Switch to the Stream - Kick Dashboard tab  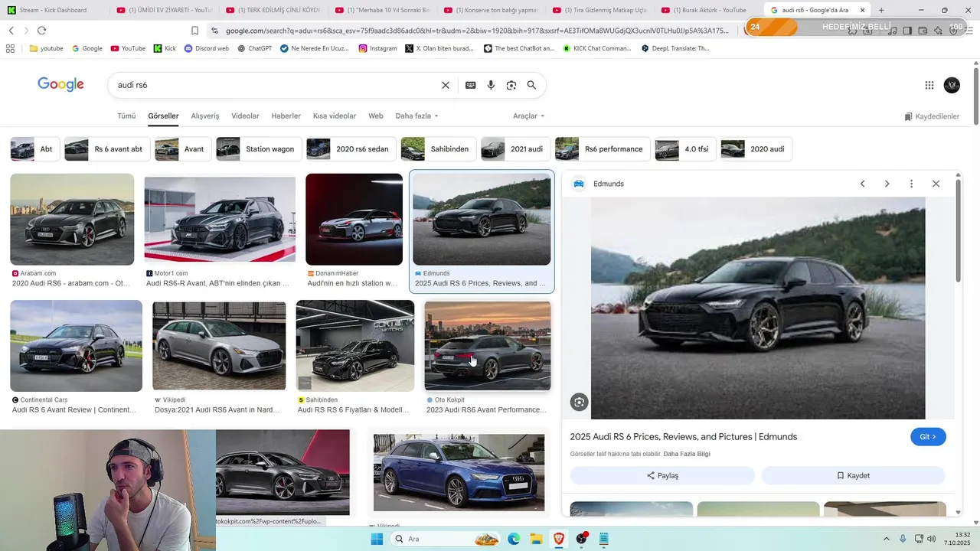pyautogui.click(x=54, y=10)
